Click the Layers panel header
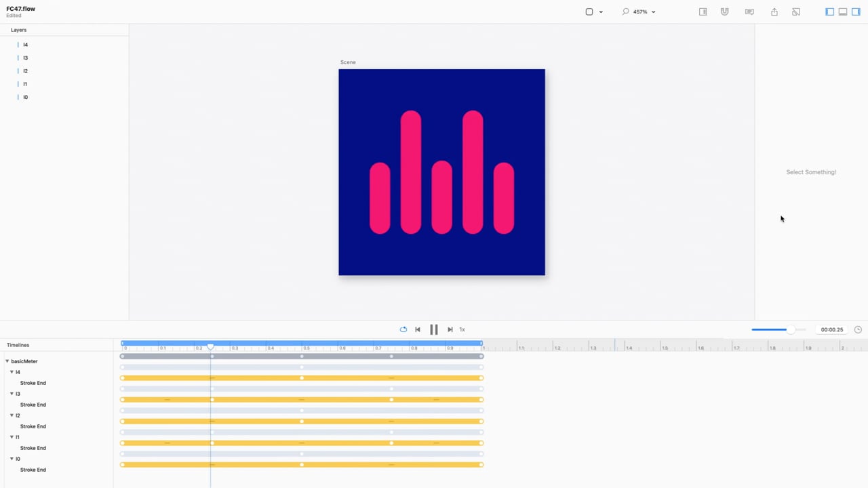 click(x=19, y=30)
